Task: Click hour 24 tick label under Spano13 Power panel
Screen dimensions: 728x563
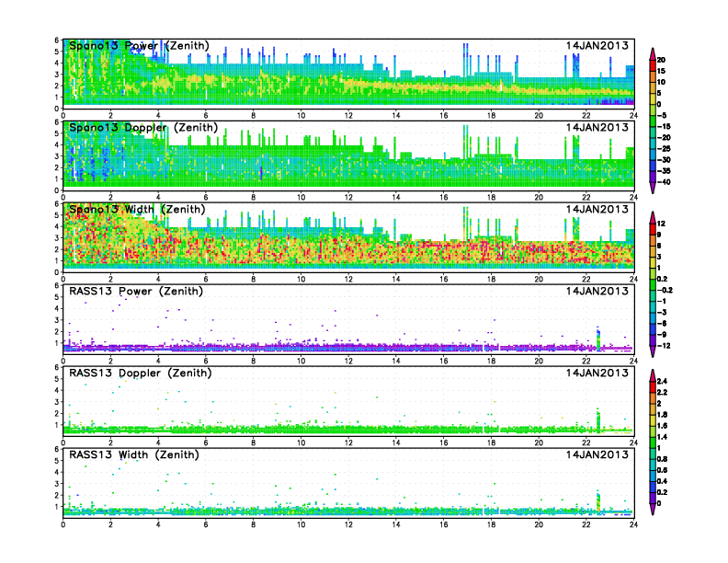Action: click(x=633, y=116)
